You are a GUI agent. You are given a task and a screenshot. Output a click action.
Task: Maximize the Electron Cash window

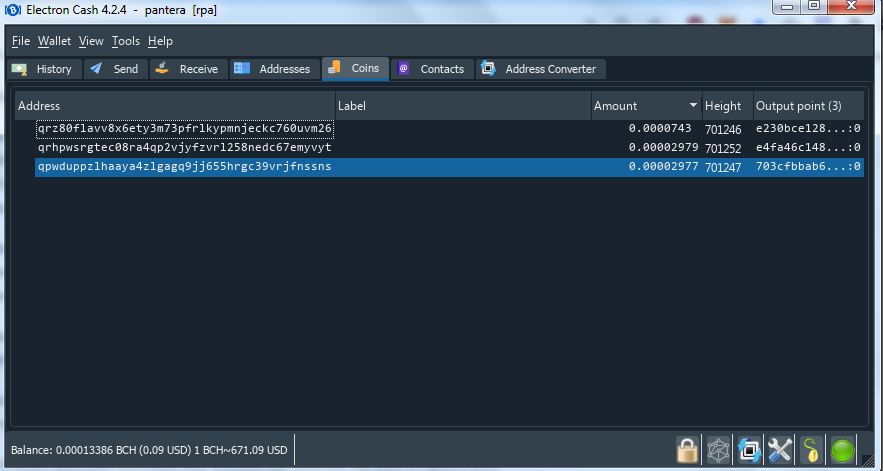coord(814,6)
